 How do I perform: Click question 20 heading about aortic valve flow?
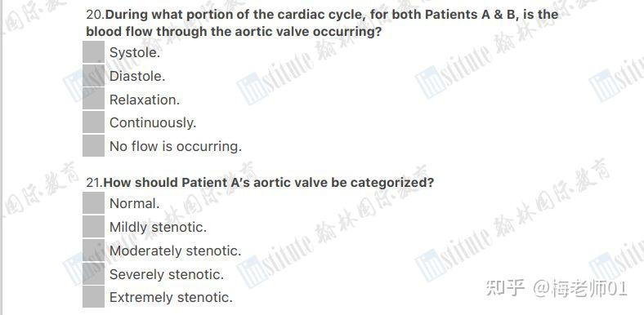(322, 23)
